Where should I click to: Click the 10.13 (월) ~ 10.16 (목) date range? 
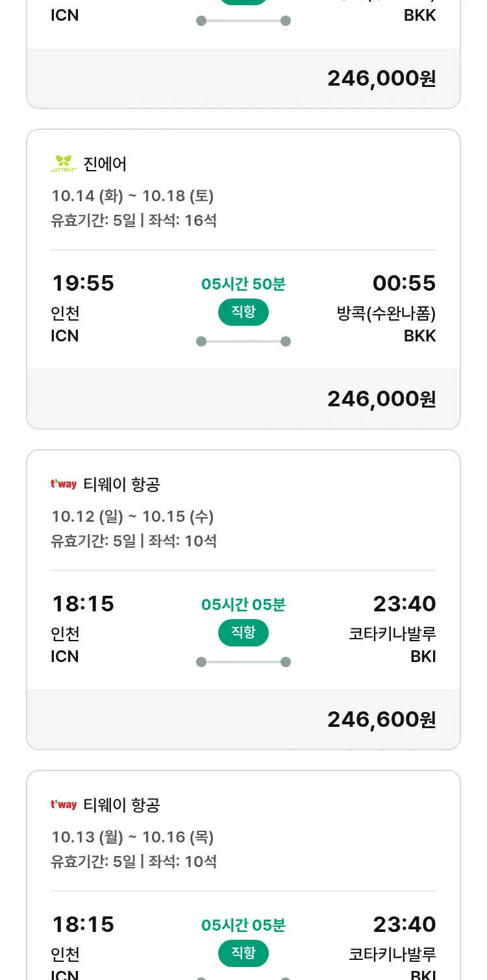(x=132, y=837)
